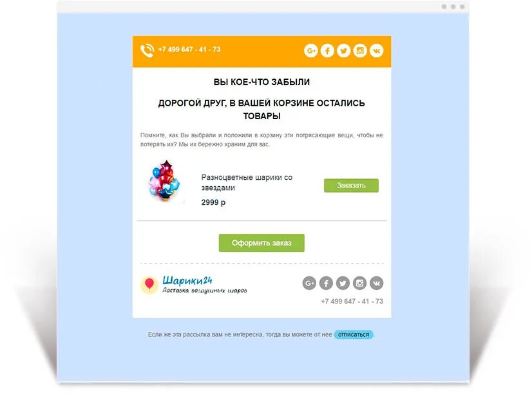Click the header phone number +7 499 647

pos(189,50)
